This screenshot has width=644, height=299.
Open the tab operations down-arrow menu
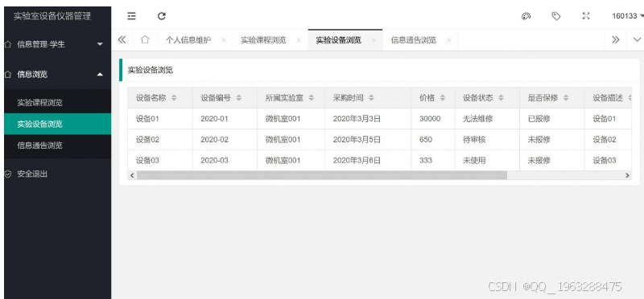tap(637, 39)
